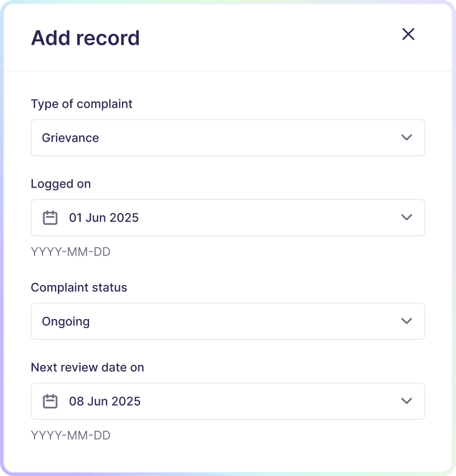The width and height of the screenshot is (456, 476).
Task: Open the Next review date chevron
Action: (x=406, y=401)
